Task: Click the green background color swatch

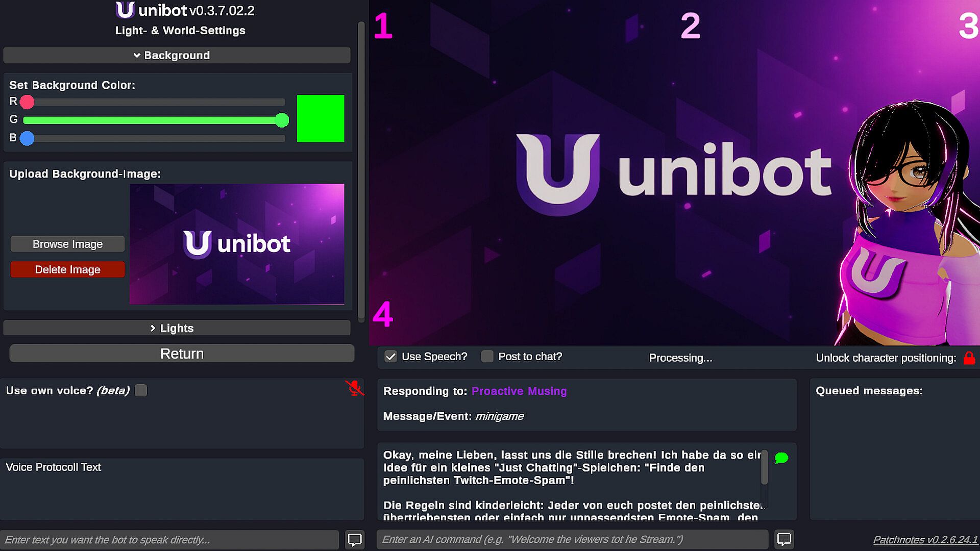Action: coord(321,118)
